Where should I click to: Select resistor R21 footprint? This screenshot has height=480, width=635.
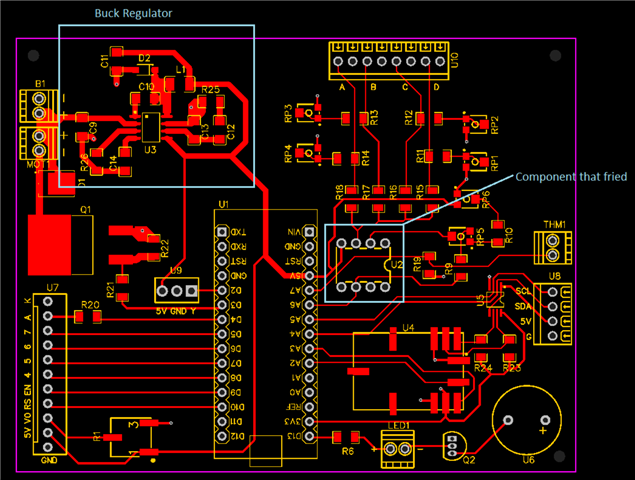pyautogui.click(x=122, y=288)
